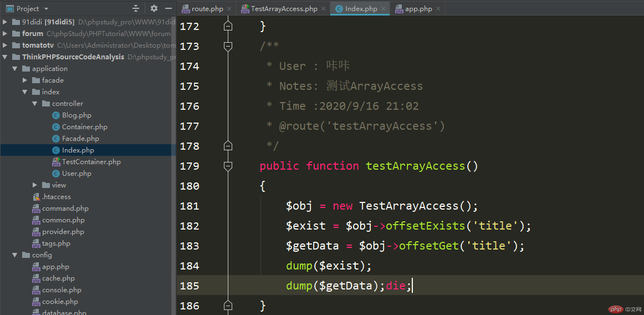Open provider.php in the tree
The image size is (644, 315).
coord(63,232)
